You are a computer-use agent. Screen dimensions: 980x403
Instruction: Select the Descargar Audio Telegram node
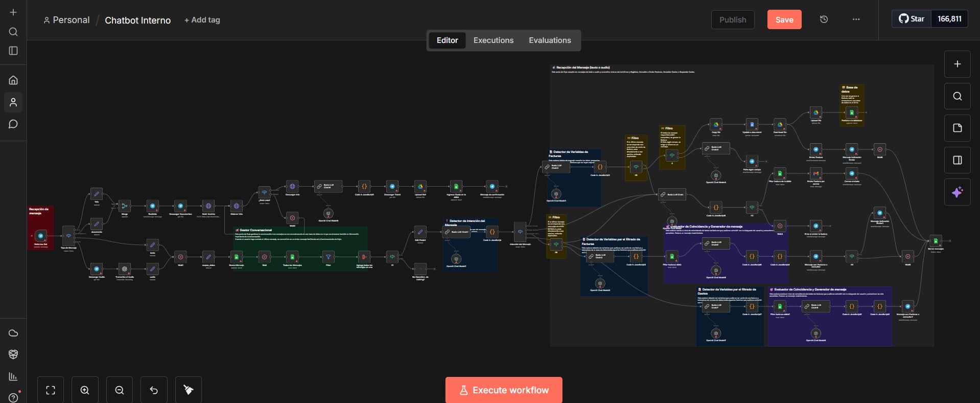point(97,269)
